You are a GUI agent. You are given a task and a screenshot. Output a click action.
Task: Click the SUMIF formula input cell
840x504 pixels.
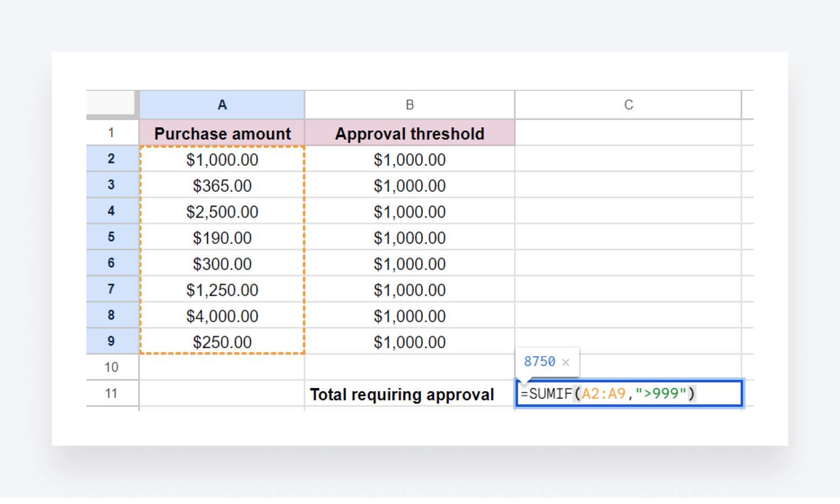[x=629, y=393]
